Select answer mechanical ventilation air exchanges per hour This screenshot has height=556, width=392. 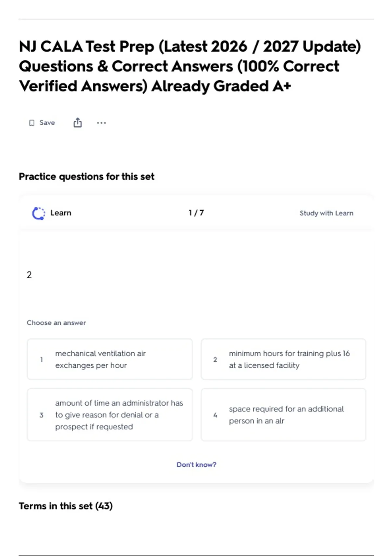click(110, 359)
